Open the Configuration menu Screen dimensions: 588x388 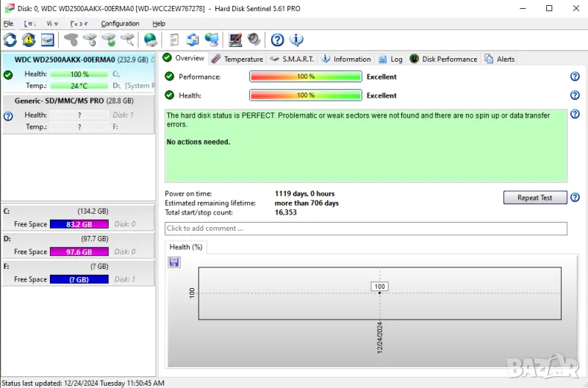(120, 24)
